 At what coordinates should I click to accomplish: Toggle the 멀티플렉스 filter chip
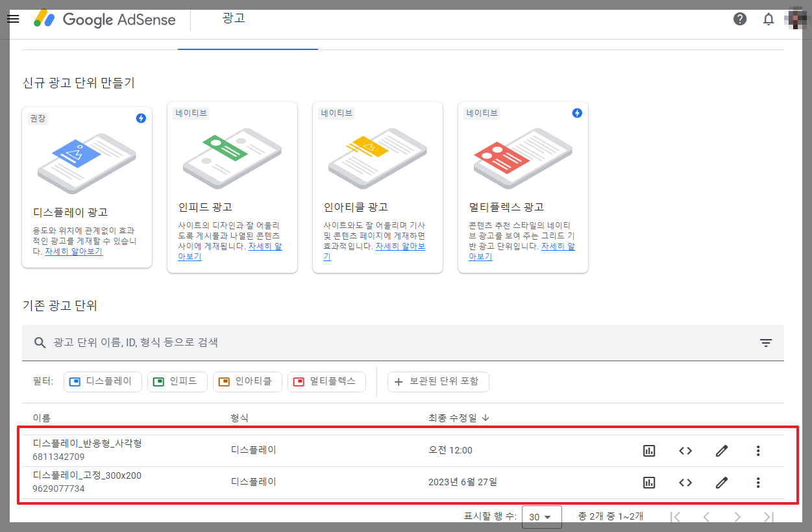click(x=326, y=382)
